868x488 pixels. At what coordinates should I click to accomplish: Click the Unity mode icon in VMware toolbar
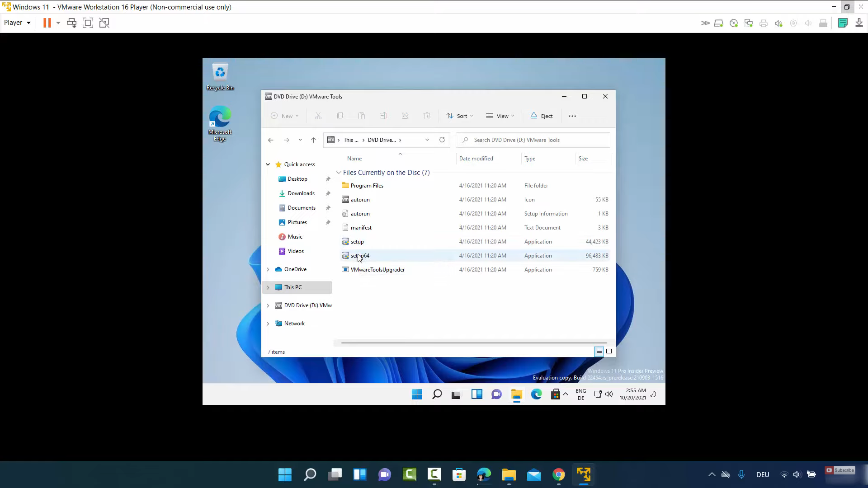tap(104, 23)
